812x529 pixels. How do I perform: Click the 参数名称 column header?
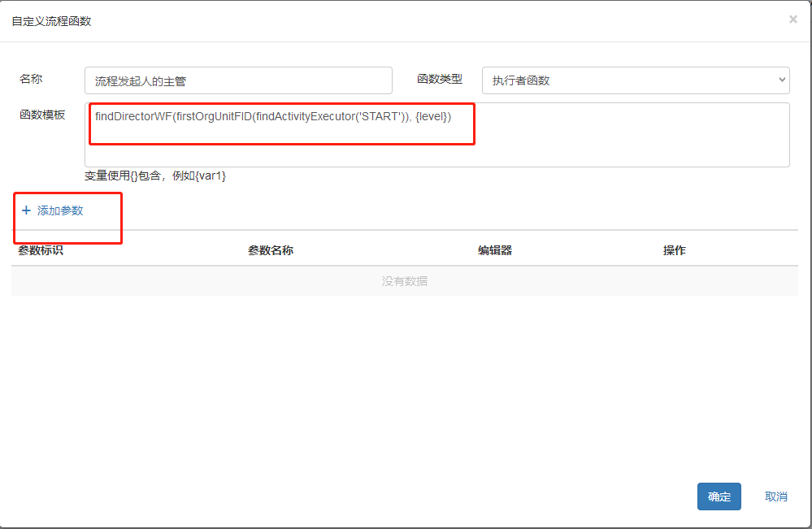pyautogui.click(x=271, y=250)
